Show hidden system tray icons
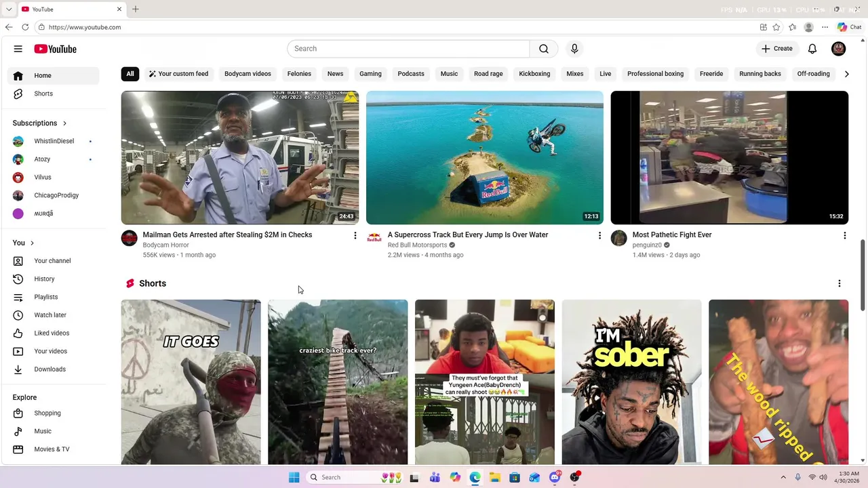The image size is (868, 488). [x=783, y=477]
